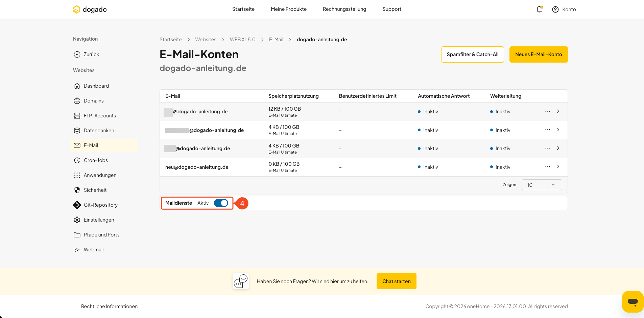Viewport: 644px width, 318px height.
Task: Open three-dots menu for neu@dogado-anleitung.de
Action: [x=547, y=166]
